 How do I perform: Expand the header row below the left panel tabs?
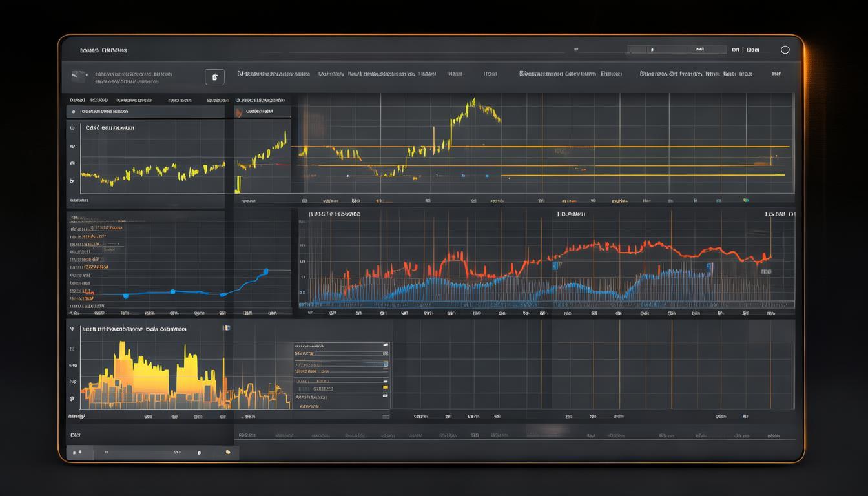tap(145, 112)
